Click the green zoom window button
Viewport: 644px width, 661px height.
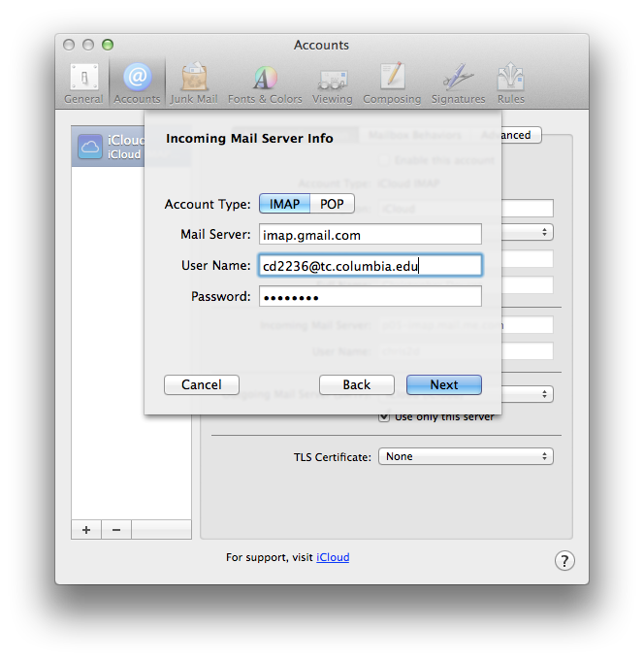pyautogui.click(x=108, y=45)
